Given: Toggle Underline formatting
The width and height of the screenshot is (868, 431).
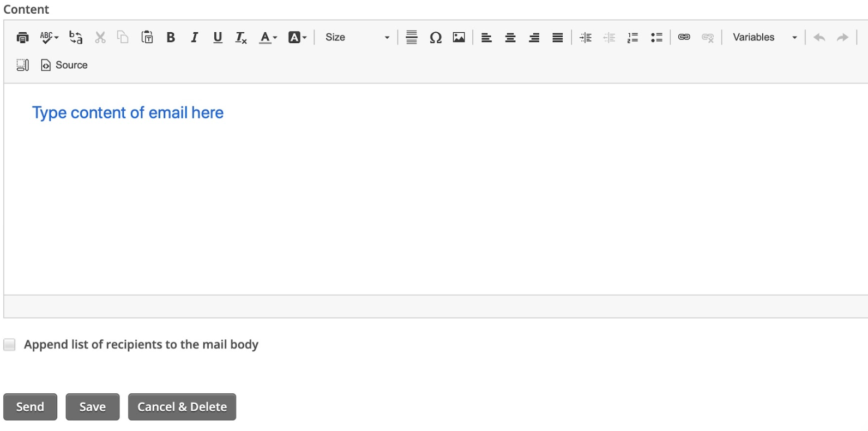Looking at the screenshot, I should coord(218,37).
